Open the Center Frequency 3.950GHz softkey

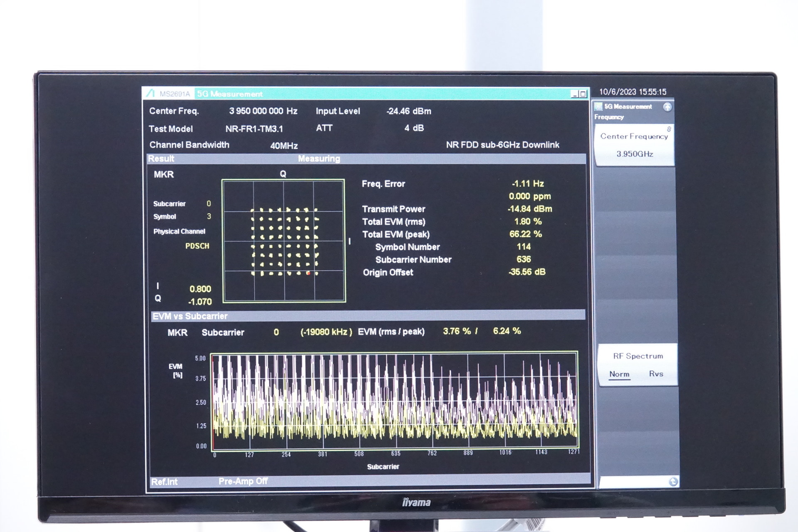coord(634,145)
